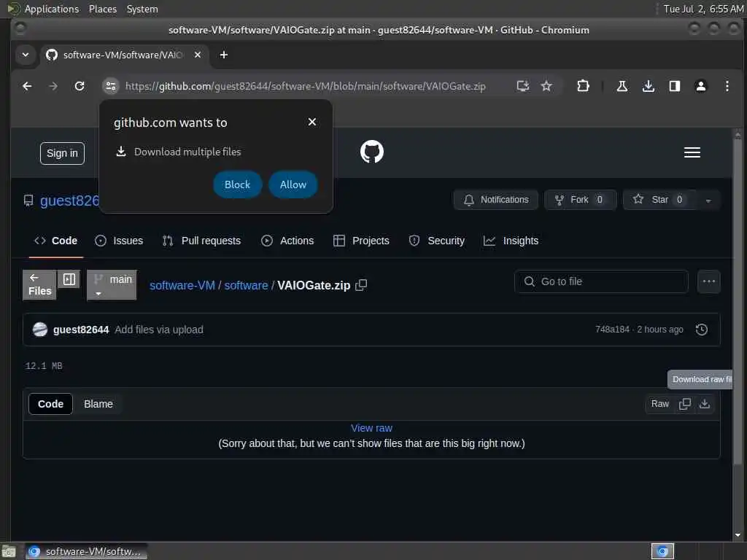Allow multiple file downloads
The width and height of the screenshot is (747, 560).
pyautogui.click(x=293, y=184)
